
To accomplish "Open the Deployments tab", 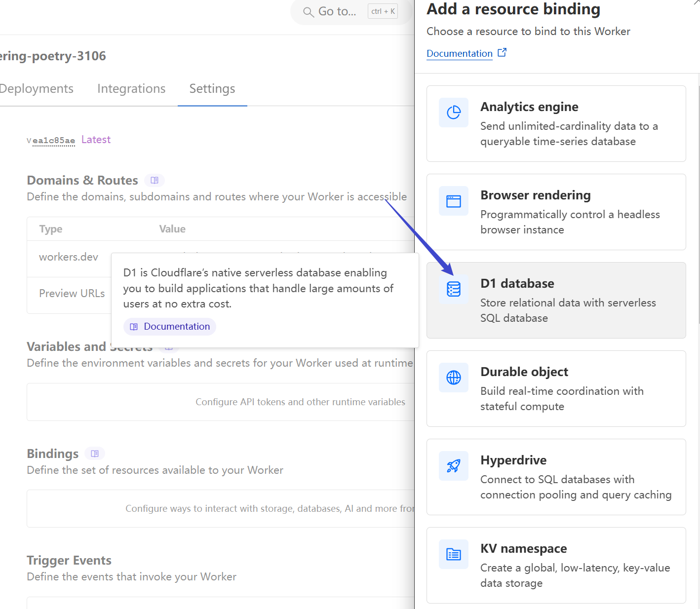I will 36,89.
